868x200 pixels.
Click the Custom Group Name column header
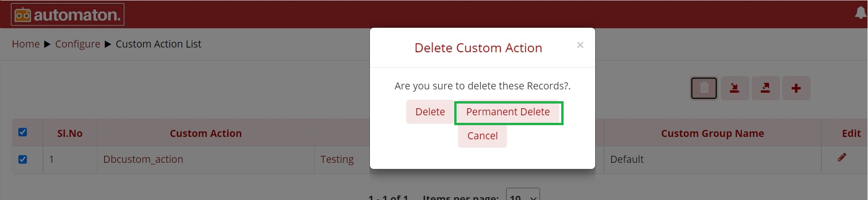(712, 134)
